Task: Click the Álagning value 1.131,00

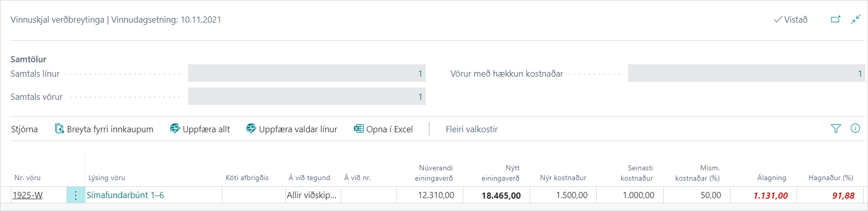Action: (770, 196)
